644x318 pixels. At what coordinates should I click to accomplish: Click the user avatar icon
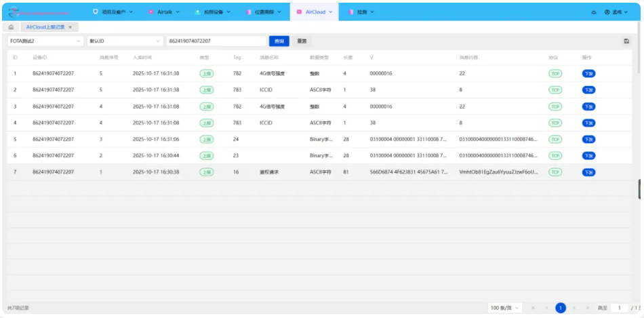point(607,12)
